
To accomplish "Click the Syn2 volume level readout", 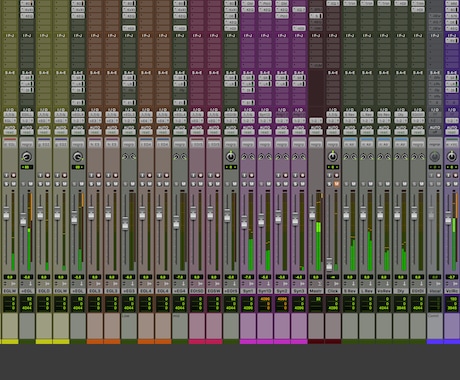I will (282, 277).
